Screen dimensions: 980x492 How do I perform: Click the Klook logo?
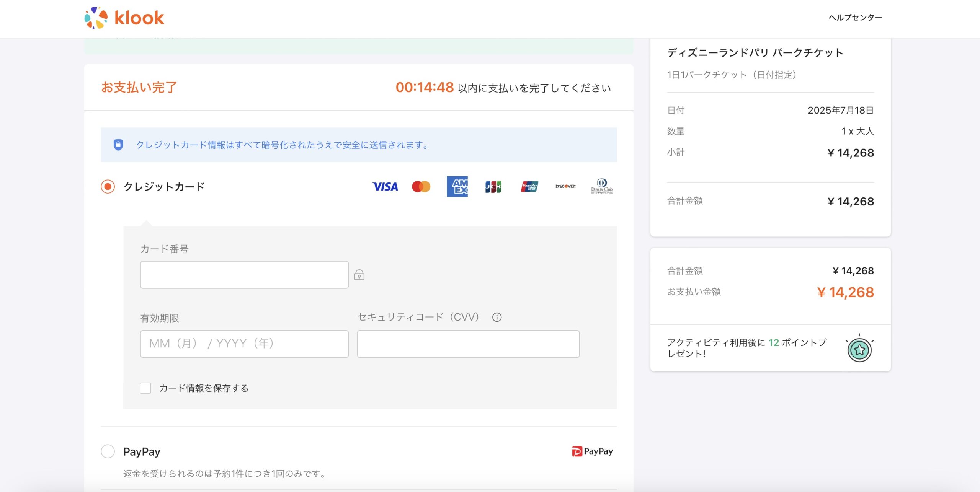point(124,18)
